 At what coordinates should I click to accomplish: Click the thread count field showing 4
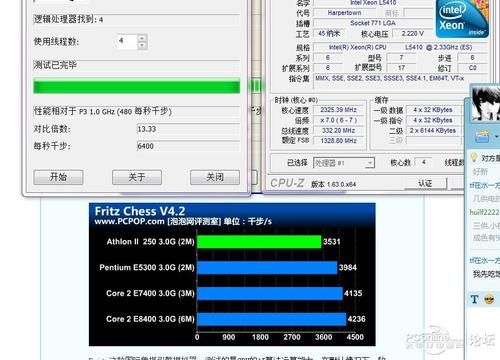click(127, 42)
